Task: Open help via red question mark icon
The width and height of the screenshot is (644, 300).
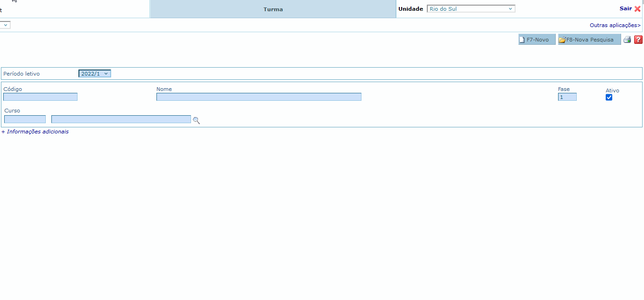Action: point(638,40)
